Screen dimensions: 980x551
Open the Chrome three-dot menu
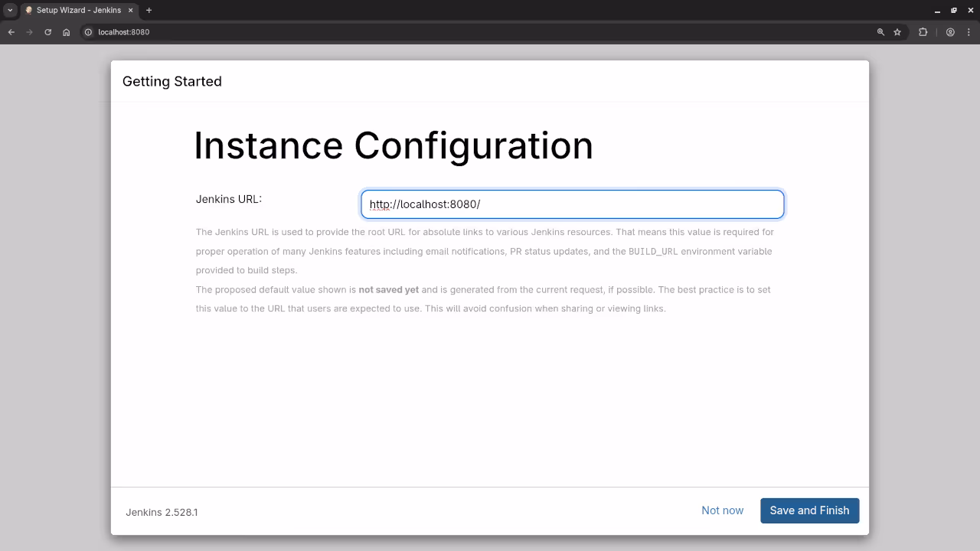click(969, 32)
